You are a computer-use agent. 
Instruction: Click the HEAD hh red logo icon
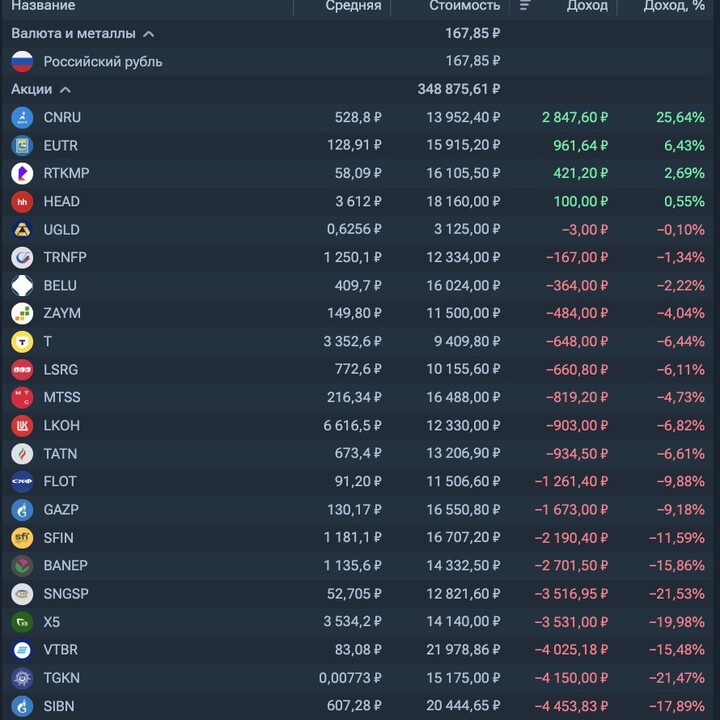tap(22, 202)
